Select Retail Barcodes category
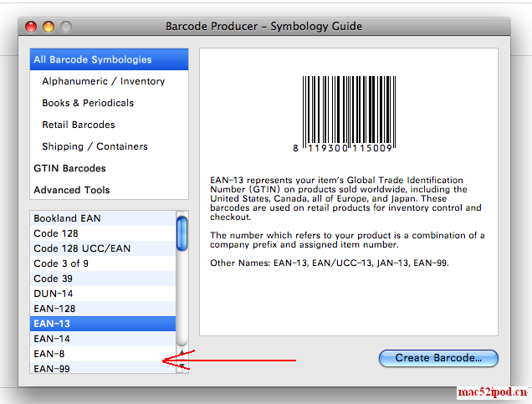532x404 pixels. click(x=109, y=125)
